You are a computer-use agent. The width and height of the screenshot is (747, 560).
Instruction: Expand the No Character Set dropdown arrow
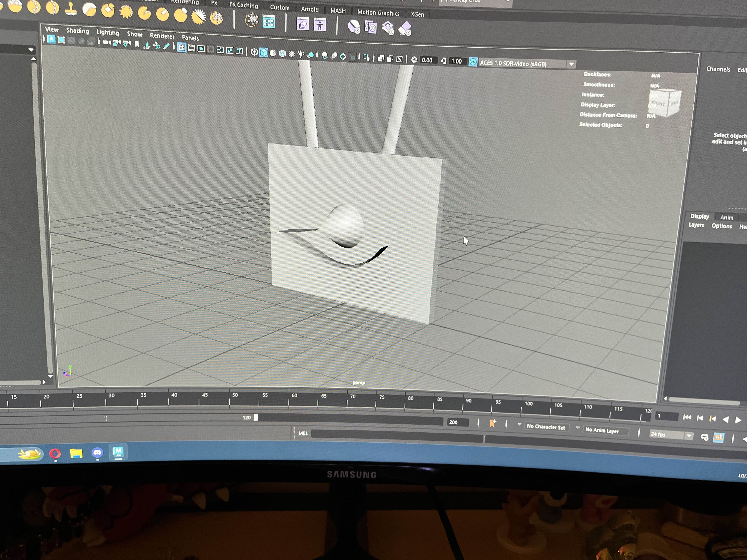click(x=519, y=424)
